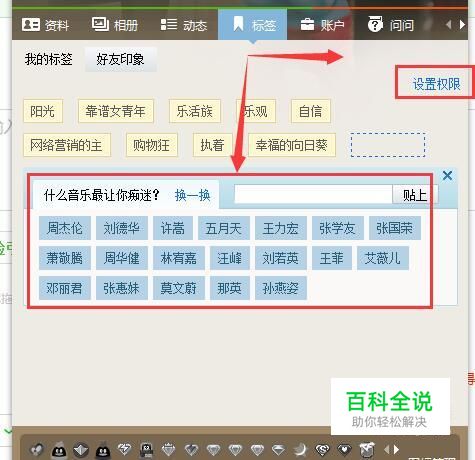475x460 pixels.
Task: Choose the 刘若英 suggested tag
Action: click(x=281, y=258)
